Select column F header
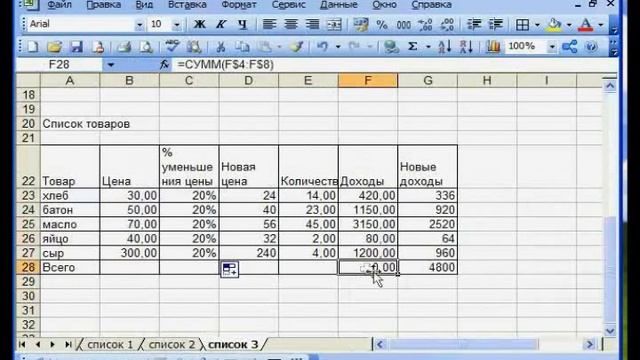 click(x=368, y=80)
